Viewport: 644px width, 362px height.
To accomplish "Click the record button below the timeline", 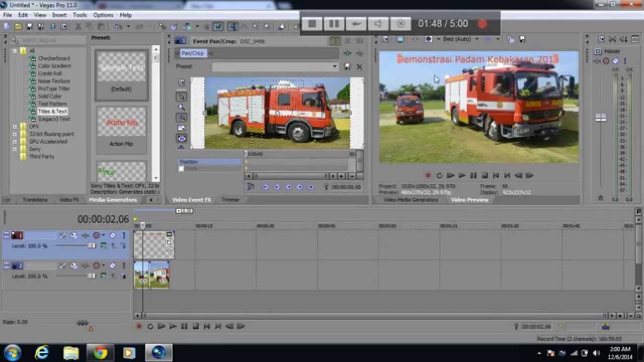I will [x=139, y=326].
